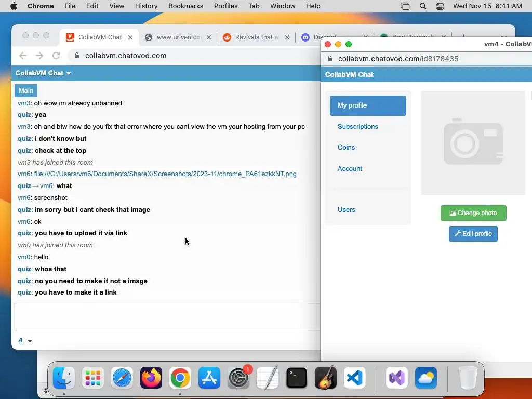
Task: Go back in Chrome navigation
Action: tap(23, 56)
